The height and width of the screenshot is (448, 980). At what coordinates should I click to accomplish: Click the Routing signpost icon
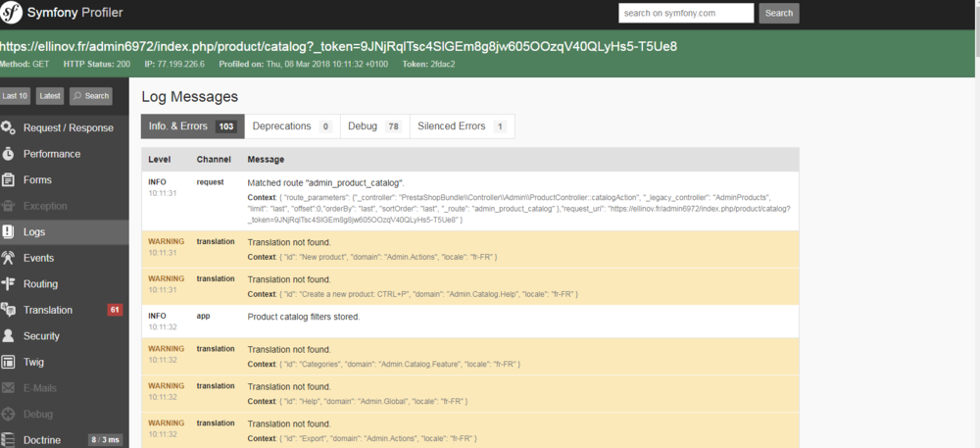[8, 283]
